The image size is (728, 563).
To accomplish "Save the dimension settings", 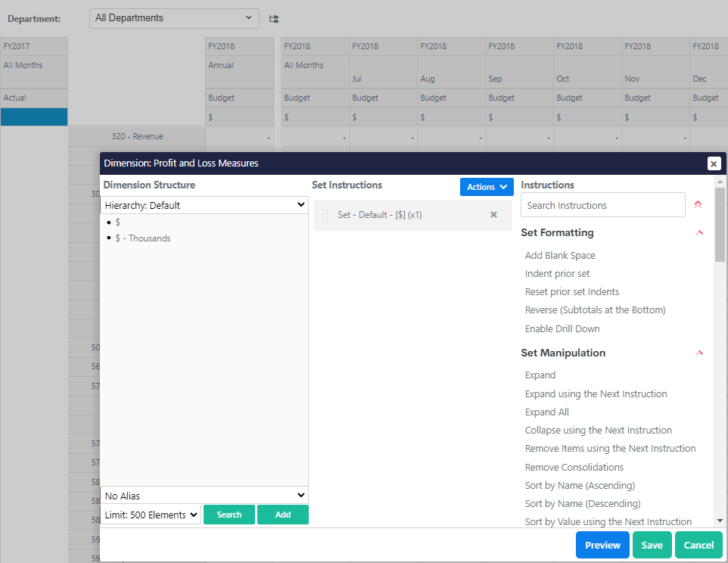I will pos(652,545).
